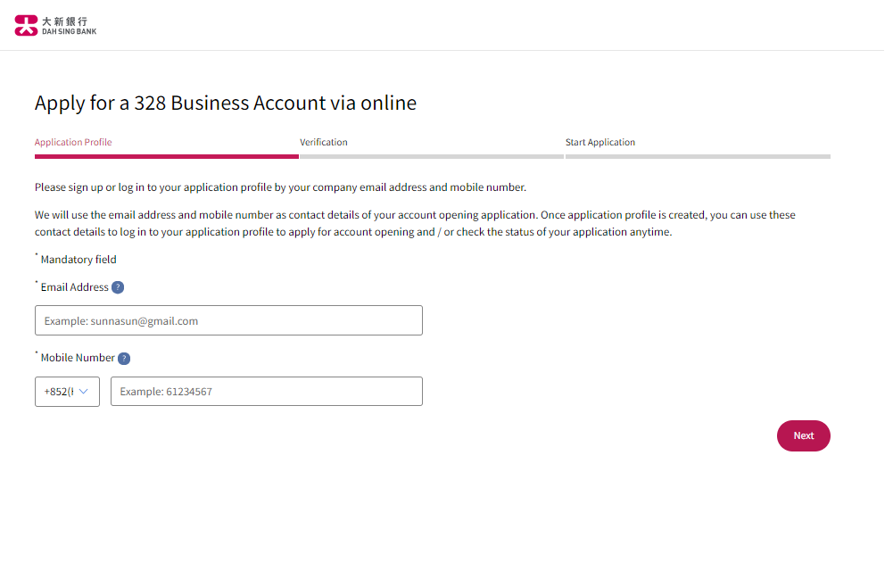893x588 pixels.
Task: Expand the +852 country code dropdown
Action: 67,392
